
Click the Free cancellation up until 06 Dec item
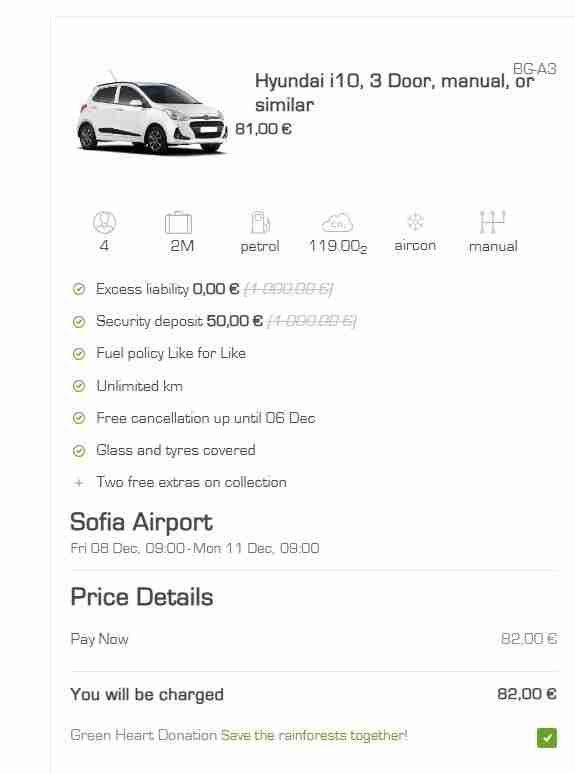tap(206, 418)
